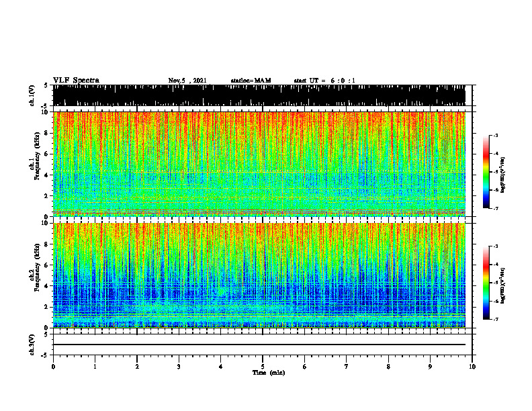The height and width of the screenshot is (411, 532).
Task: Click the 4 tick on Time axis
Action: 221,367
